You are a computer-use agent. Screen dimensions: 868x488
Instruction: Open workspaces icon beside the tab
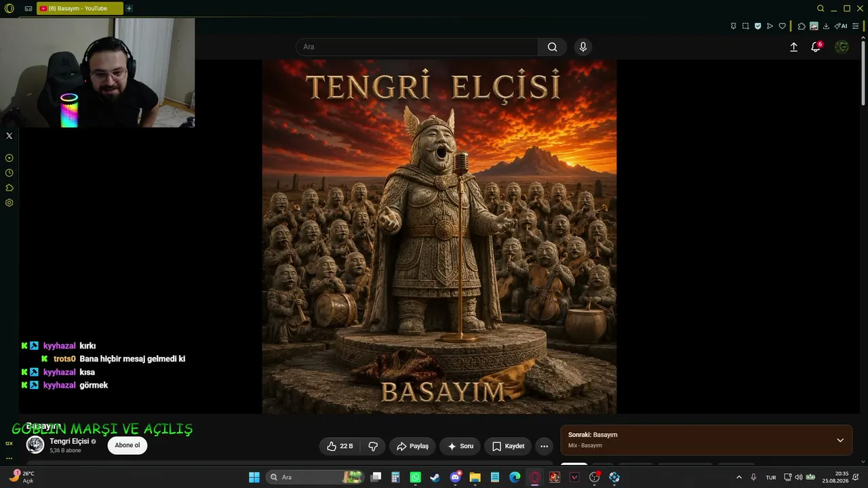tap(28, 9)
